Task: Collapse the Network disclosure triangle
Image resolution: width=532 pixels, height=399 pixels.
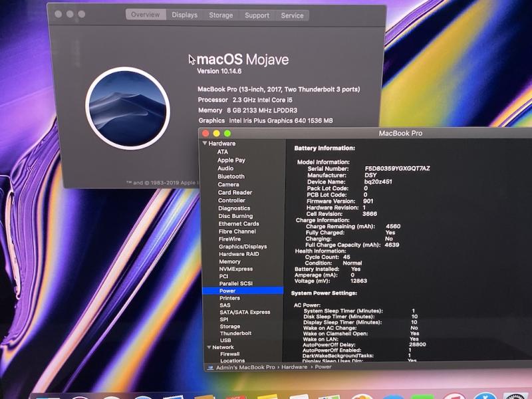Action: click(209, 347)
